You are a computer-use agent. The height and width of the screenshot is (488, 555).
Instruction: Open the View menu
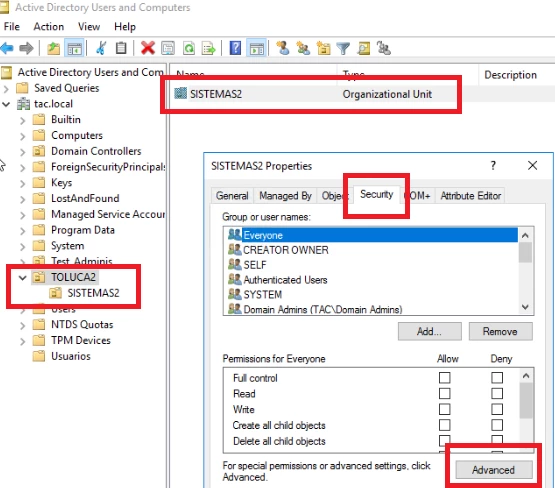click(89, 27)
